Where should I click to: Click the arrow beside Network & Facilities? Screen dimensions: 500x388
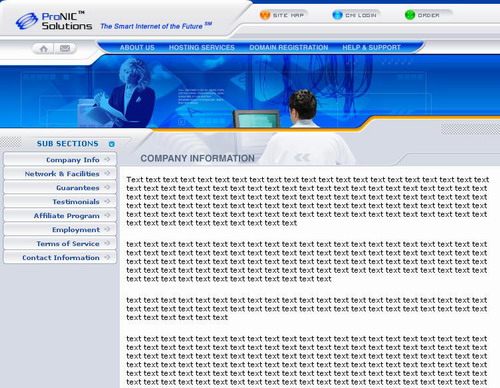tap(107, 173)
